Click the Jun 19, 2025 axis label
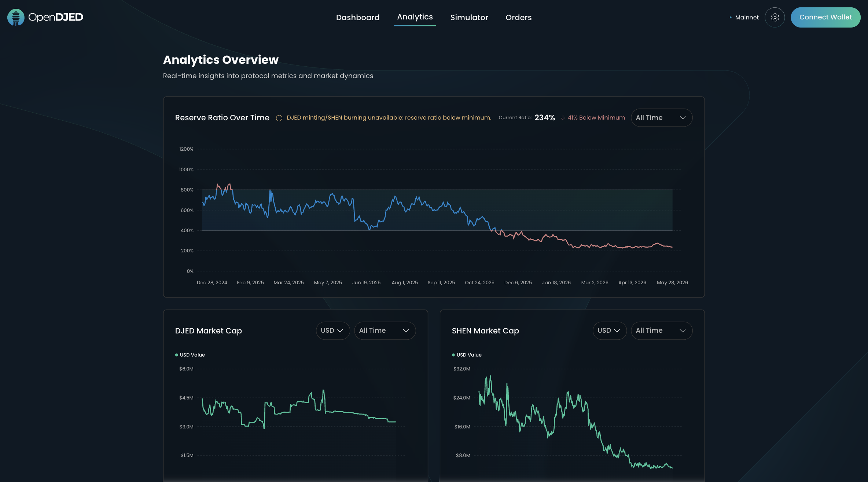Image resolution: width=868 pixels, height=482 pixels. click(366, 282)
